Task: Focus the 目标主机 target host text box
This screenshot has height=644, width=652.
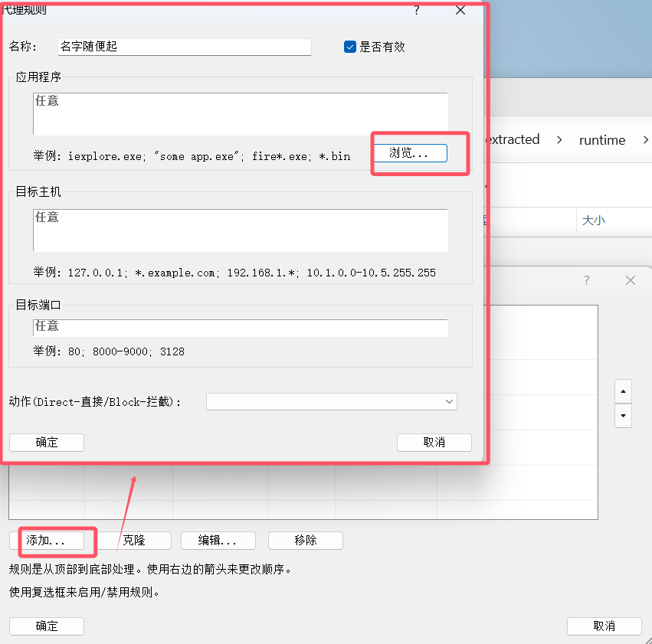Action: (240, 230)
